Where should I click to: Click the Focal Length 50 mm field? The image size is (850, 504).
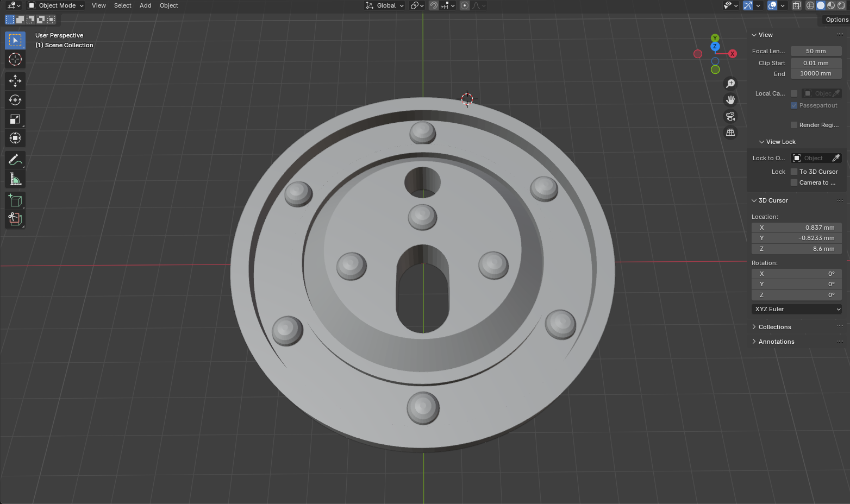816,51
